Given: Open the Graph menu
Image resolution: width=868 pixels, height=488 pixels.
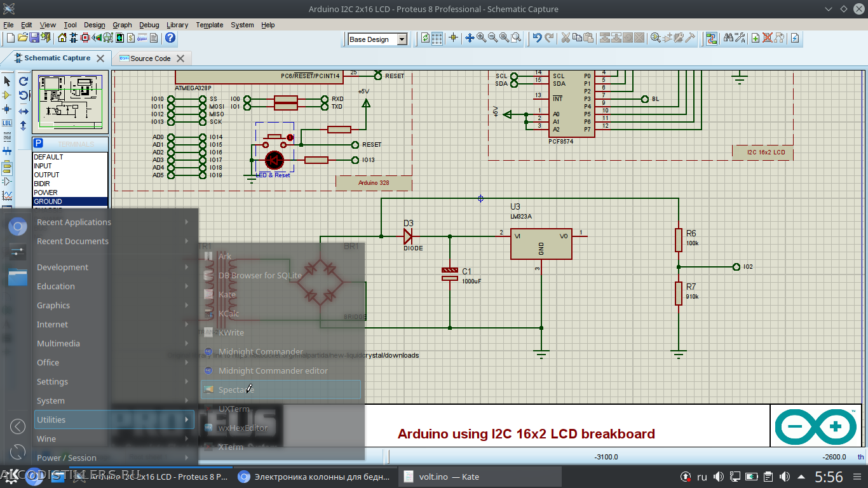Looking at the screenshot, I should [122, 25].
